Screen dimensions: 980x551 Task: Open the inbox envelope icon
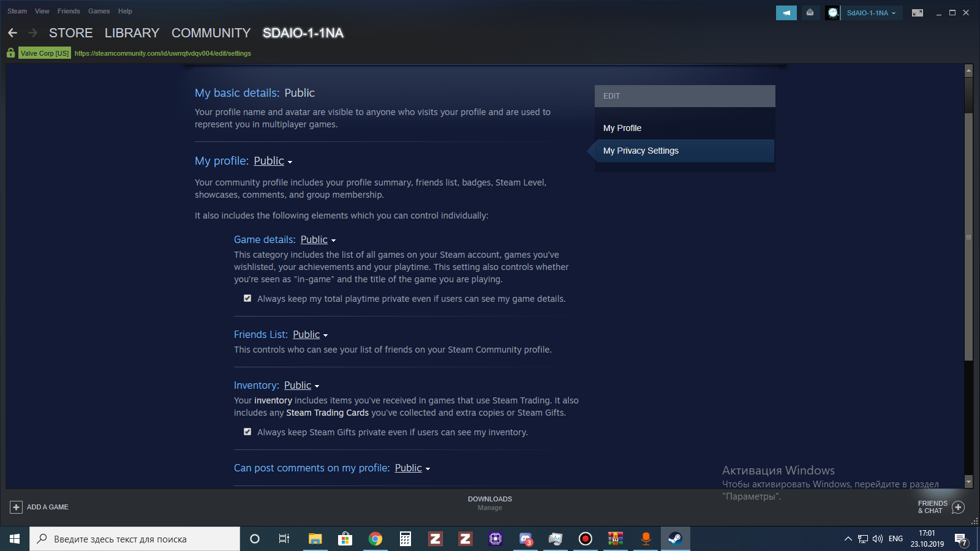coord(810,13)
